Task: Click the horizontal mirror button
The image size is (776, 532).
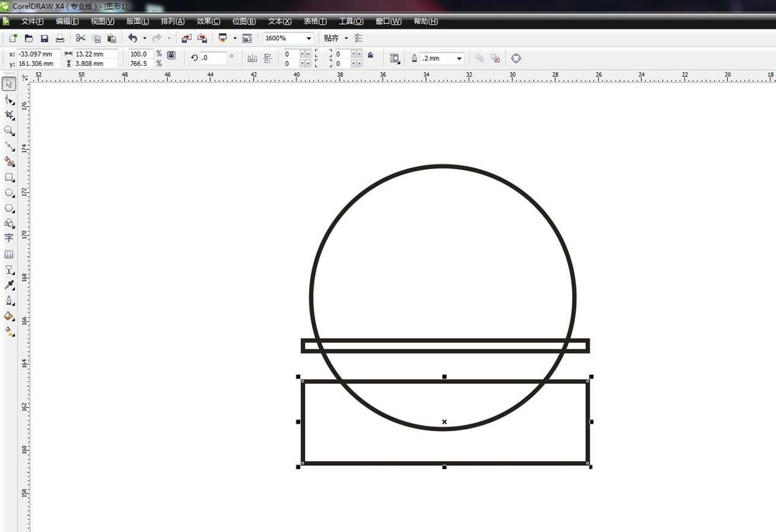Action: (x=251, y=58)
